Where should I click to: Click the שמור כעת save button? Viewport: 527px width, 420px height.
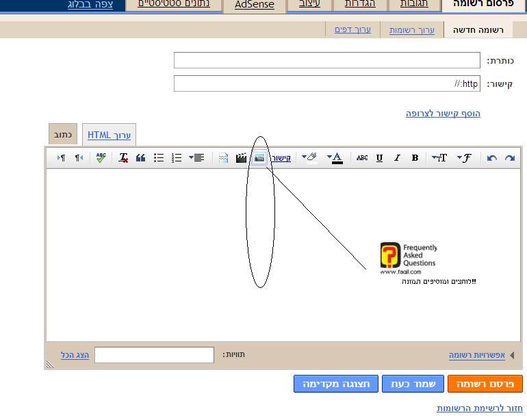pyautogui.click(x=413, y=384)
